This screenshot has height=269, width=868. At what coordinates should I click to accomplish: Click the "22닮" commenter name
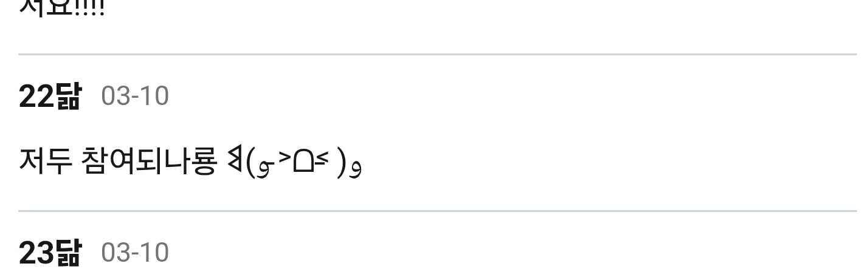pos(49,96)
